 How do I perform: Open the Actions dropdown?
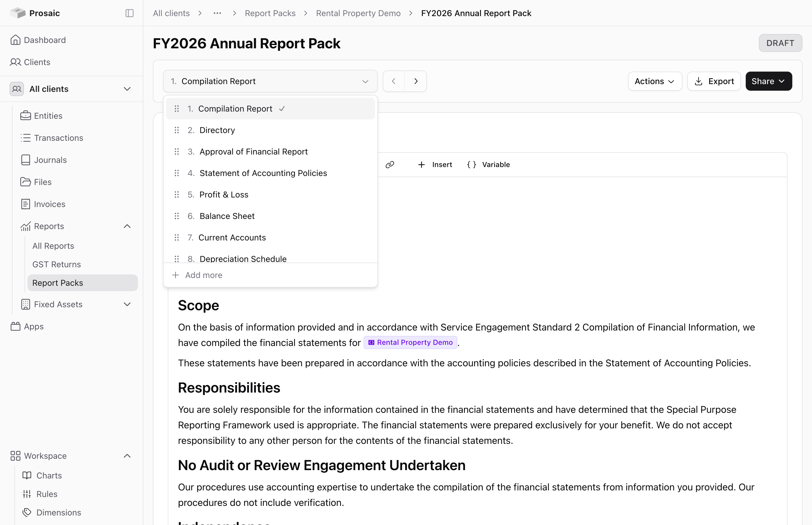655,81
